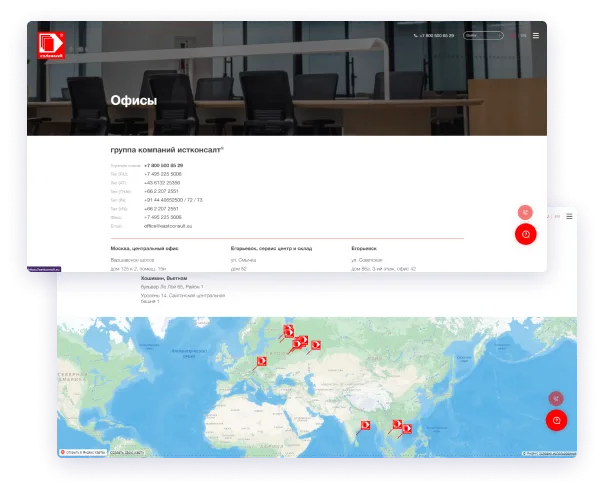Click the Yandex terms of use link
Screen dimensions: 604x491
557,454
